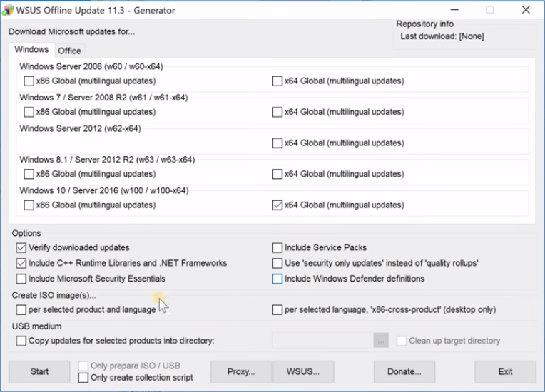Enable Copy updates for selected products into directory
The height and width of the screenshot is (392, 545).
(x=21, y=341)
